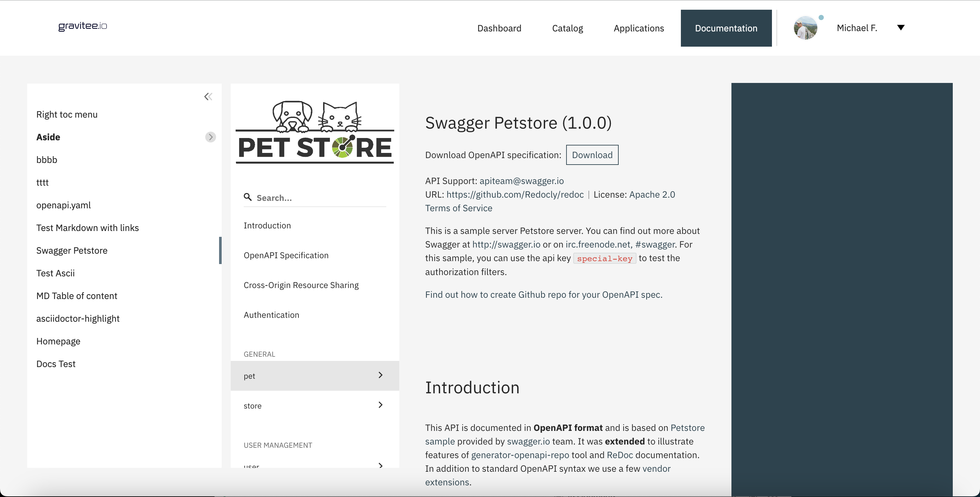Click the search magnifier icon

pos(248,197)
